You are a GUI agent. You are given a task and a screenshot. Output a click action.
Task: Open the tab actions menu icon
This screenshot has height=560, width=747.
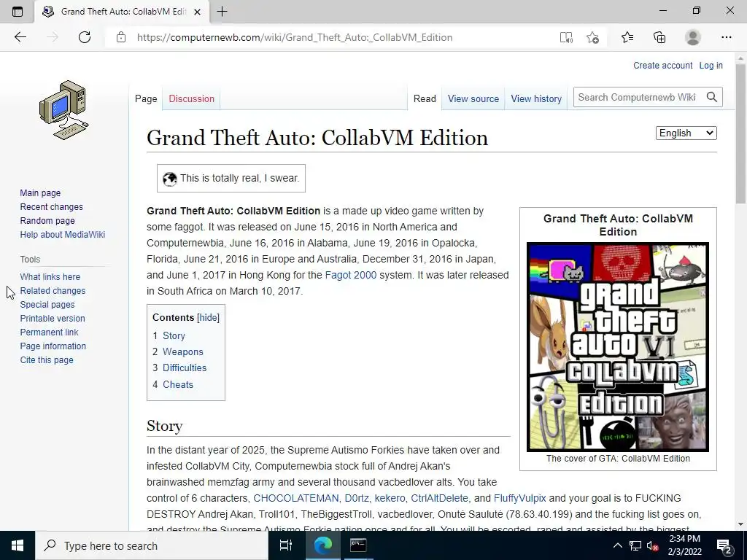[x=18, y=12]
